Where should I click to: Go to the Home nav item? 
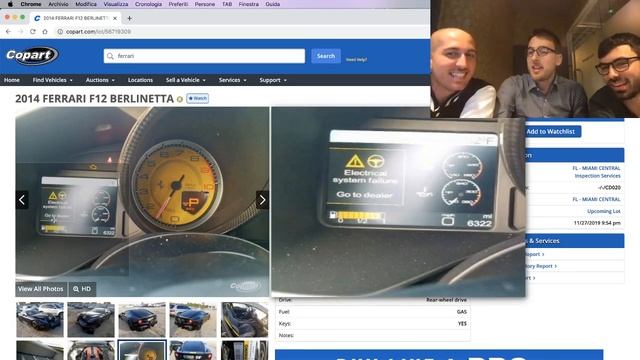coord(12,80)
